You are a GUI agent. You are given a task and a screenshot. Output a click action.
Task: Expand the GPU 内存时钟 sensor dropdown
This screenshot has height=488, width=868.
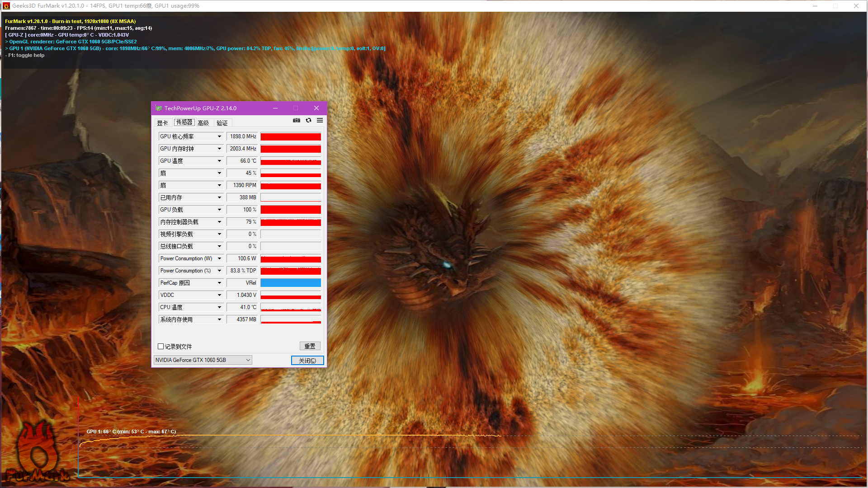point(220,149)
